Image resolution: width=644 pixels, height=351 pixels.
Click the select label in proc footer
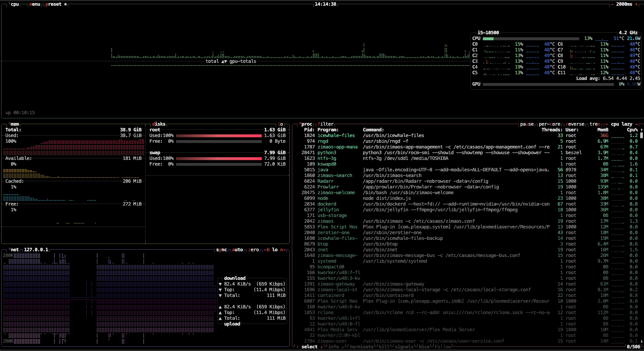[309, 347]
